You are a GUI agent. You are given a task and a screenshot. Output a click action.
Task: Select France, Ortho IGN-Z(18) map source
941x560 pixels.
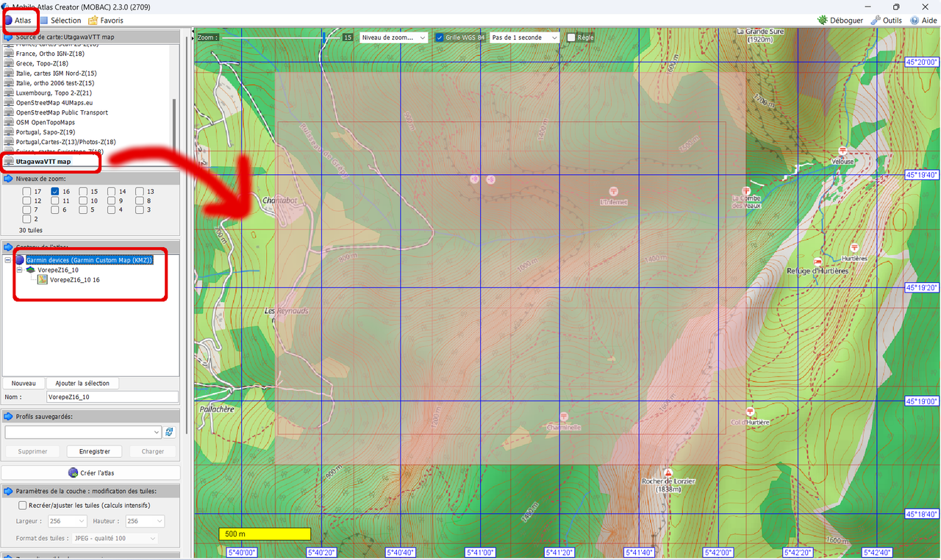50,54
